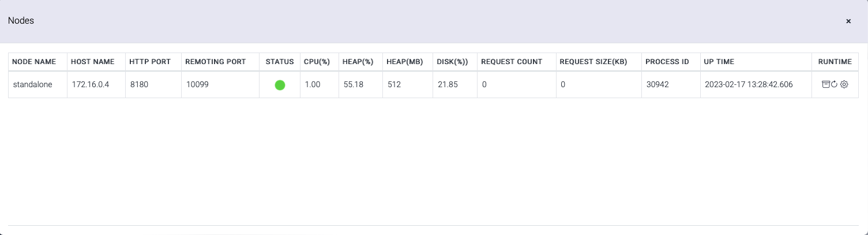The image size is (868, 235).
Task: Click the PROCESS ID column header
Action: coord(667,62)
